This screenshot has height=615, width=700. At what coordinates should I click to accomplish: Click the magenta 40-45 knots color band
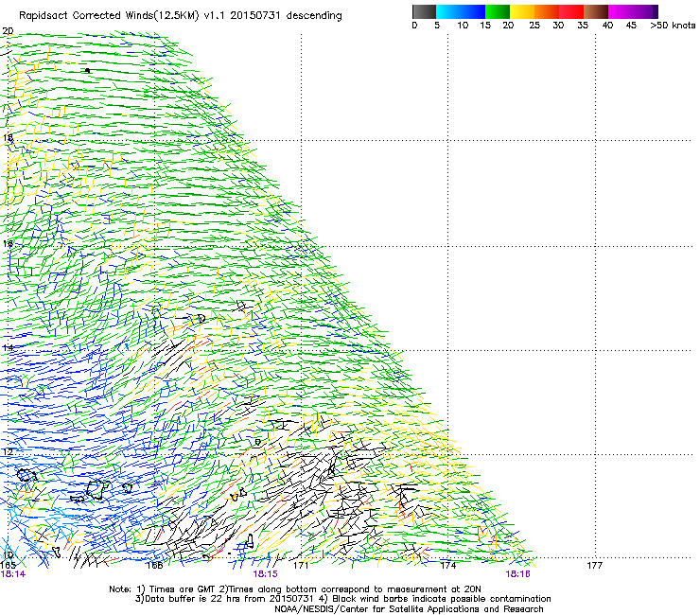tap(621, 11)
